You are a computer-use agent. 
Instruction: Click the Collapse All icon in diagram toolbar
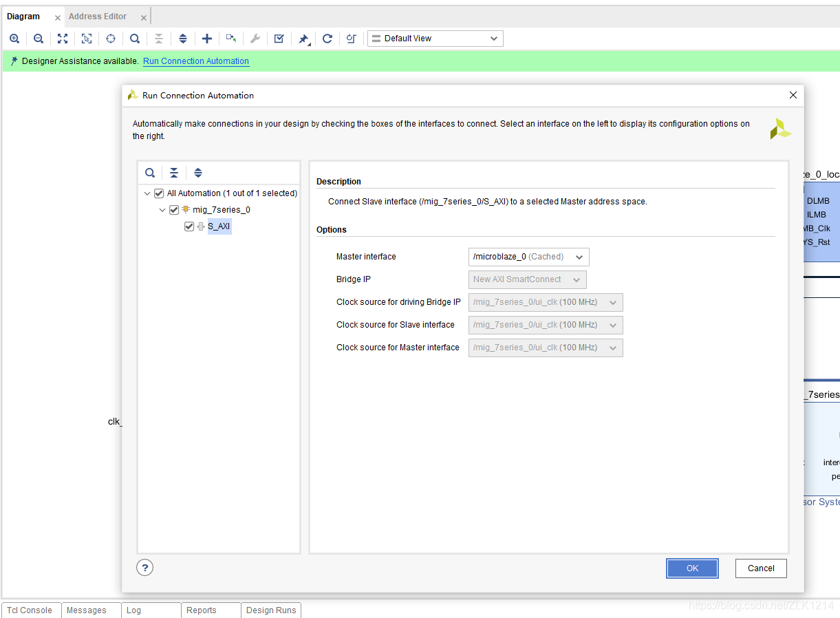pos(159,39)
